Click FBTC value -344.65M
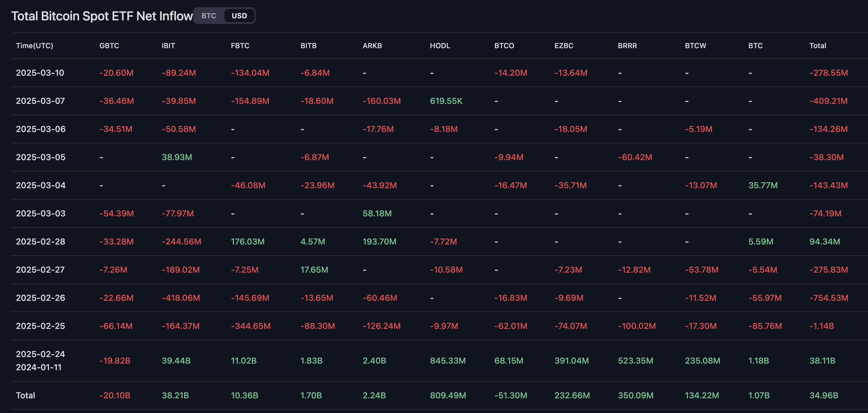The height and width of the screenshot is (413, 868). click(251, 326)
